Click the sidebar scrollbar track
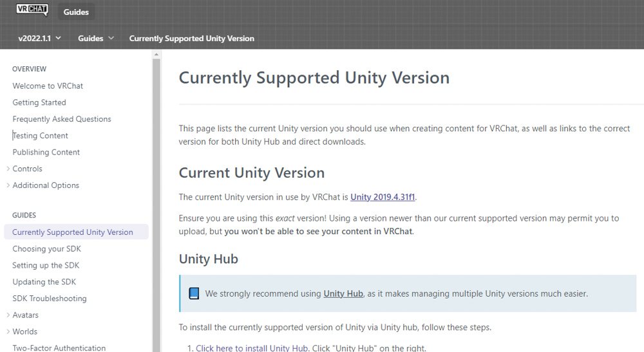Viewport: 644px width, 352px height. point(156,205)
